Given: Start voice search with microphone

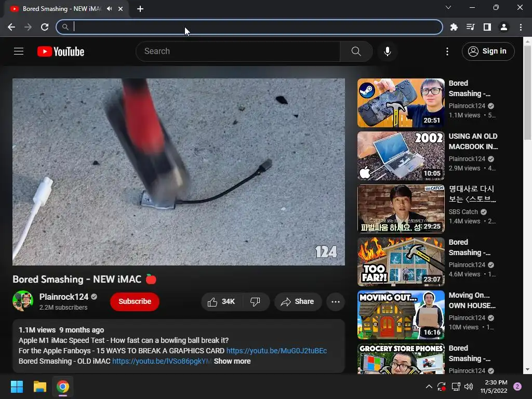Looking at the screenshot, I should (388, 51).
